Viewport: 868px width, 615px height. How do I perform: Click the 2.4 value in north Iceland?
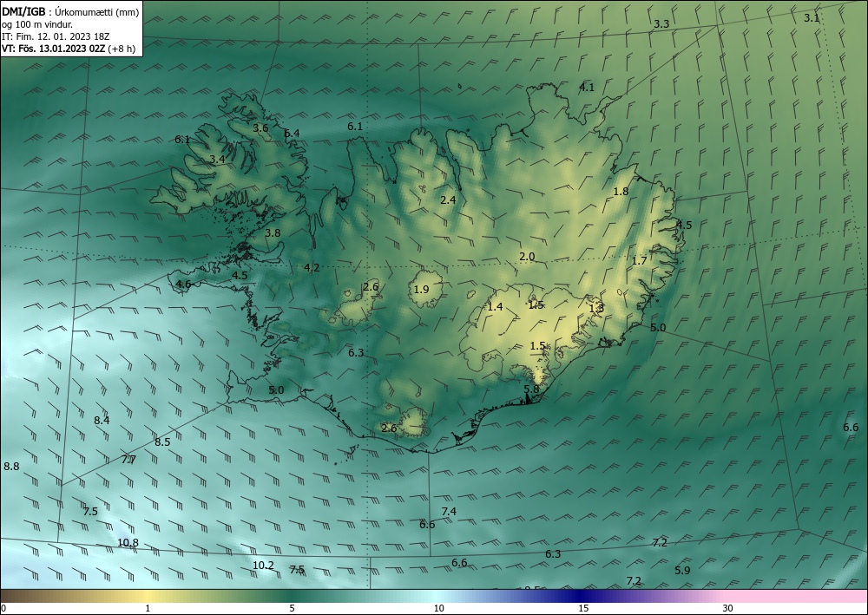[x=448, y=200]
